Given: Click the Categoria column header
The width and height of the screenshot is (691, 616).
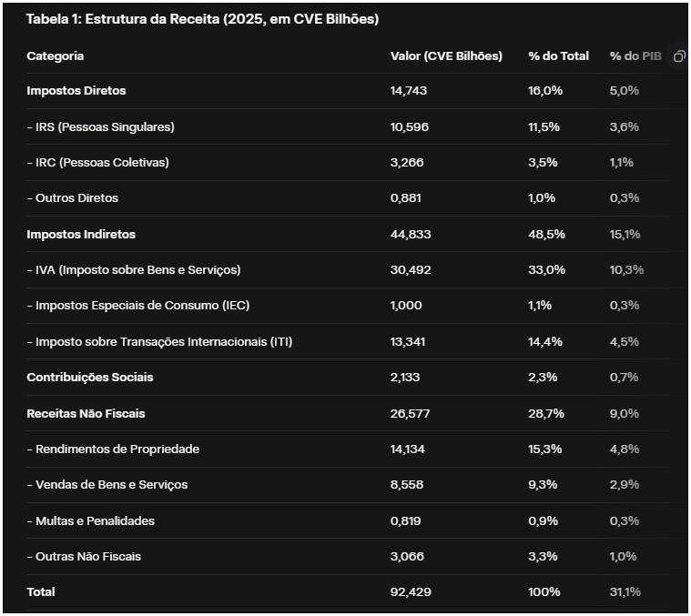Looking at the screenshot, I should [x=56, y=56].
